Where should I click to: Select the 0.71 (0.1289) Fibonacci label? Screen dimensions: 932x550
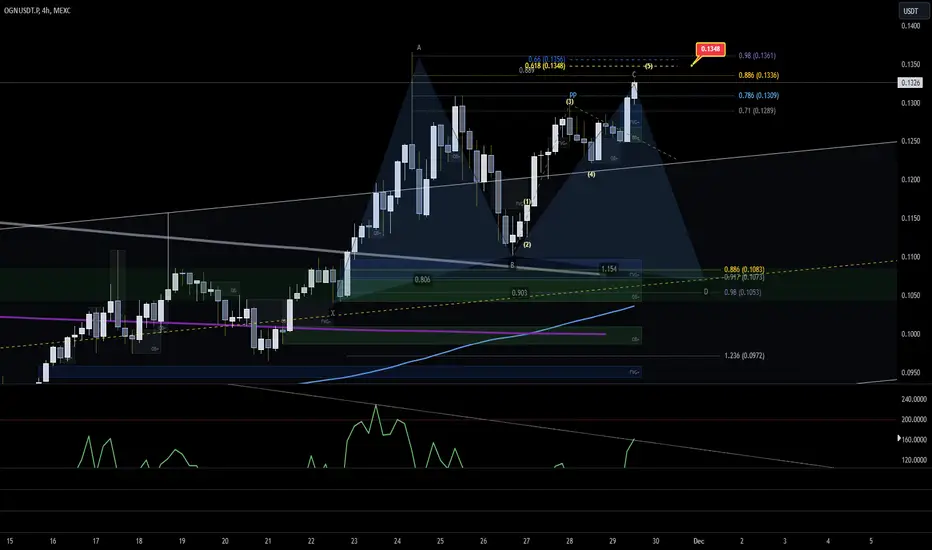click(x=757, y=111)
